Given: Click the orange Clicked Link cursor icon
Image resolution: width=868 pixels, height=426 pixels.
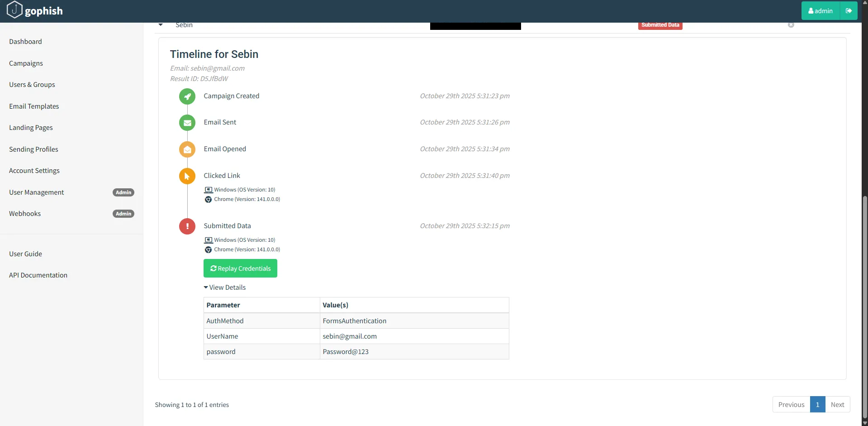Looking at the screenshot, I should coord(187,176).
